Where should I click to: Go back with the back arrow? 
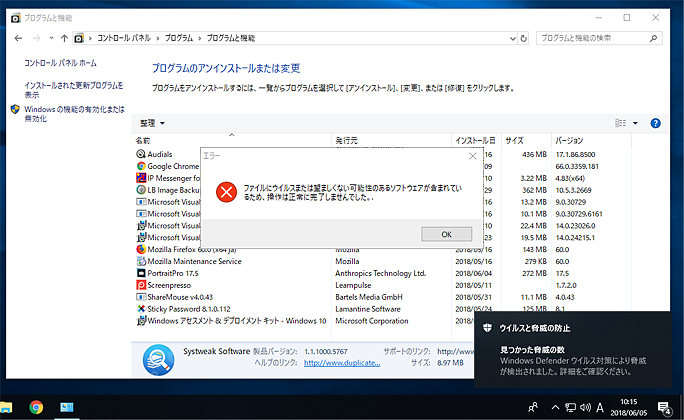18,38
